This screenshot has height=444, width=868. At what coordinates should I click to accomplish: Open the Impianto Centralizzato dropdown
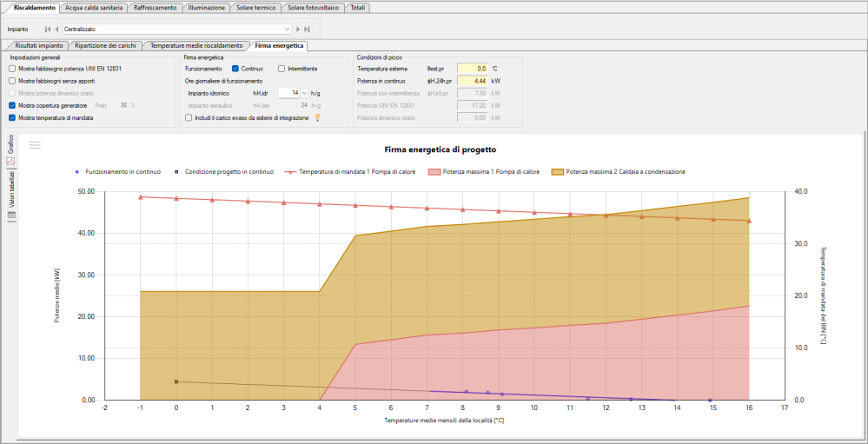pos(288,28)
